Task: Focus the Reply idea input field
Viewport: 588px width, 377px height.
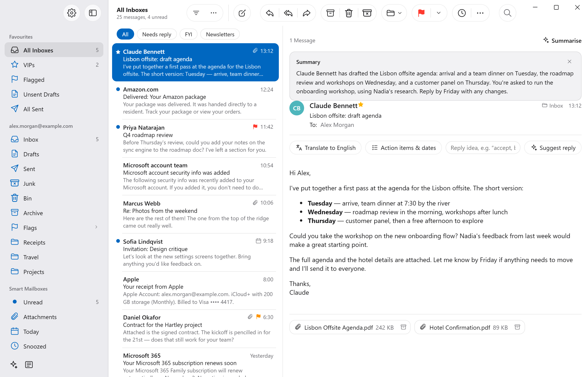Action: pos(483,148)
